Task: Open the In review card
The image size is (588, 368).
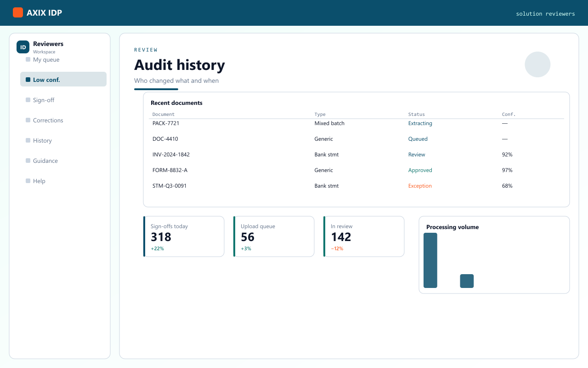Action: click(364, 236)
